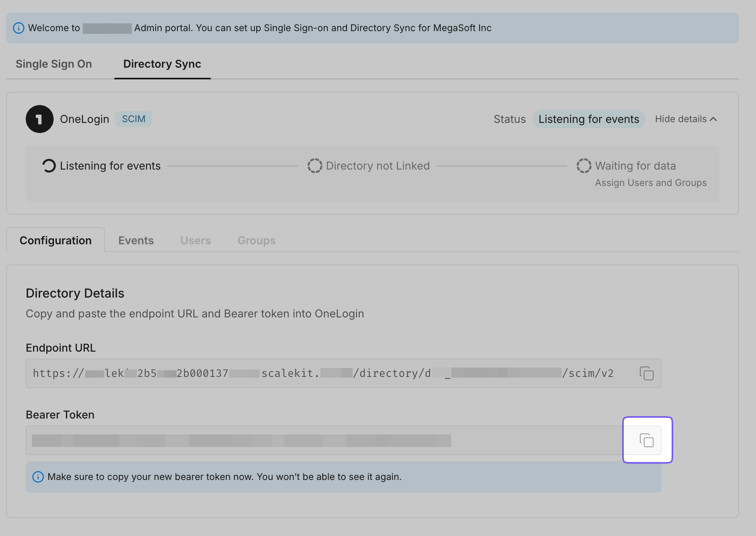Screen dimensions: 756x536
Task: Click the Listening for events spinner icon
Action: pyautogui.click(x=48, y=165)
